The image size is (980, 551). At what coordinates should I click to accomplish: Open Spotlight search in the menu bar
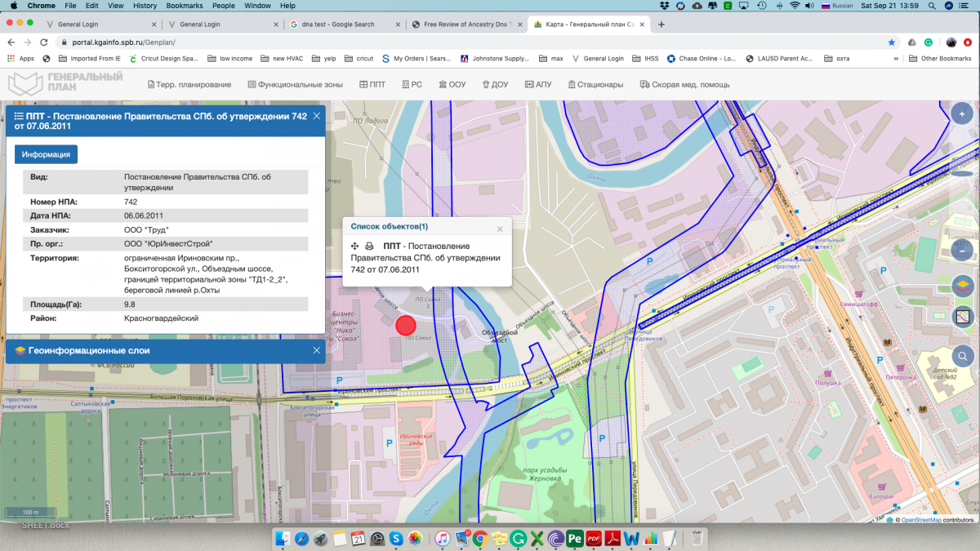tap(933, 6)
